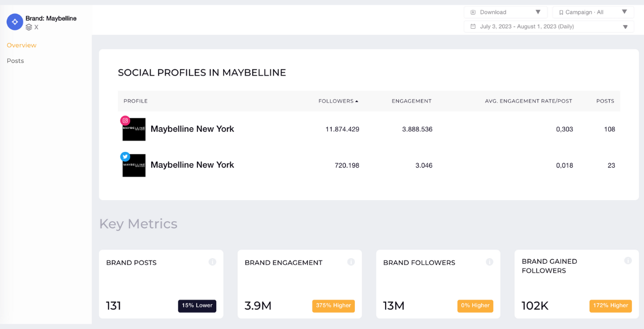The width and height of the screenshot is (644, 329).
Task: Click the 0,018 engagement rate value
Action: point(565,165)
